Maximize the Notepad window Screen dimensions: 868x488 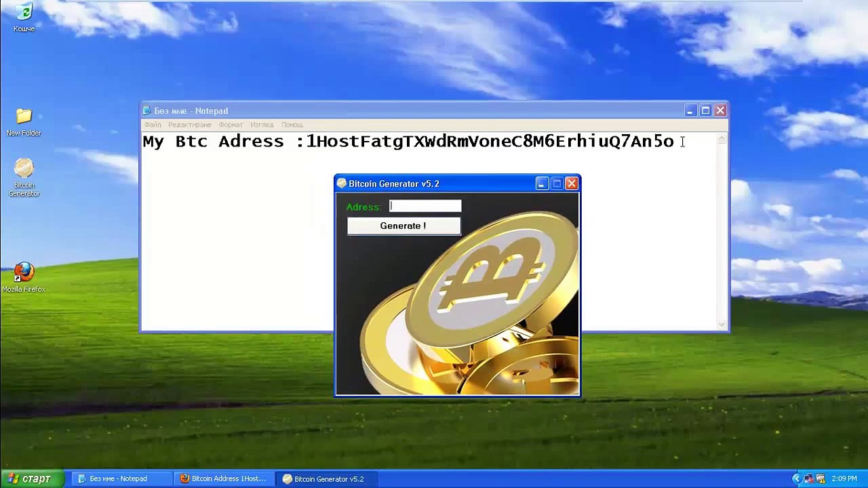(705, 110)
